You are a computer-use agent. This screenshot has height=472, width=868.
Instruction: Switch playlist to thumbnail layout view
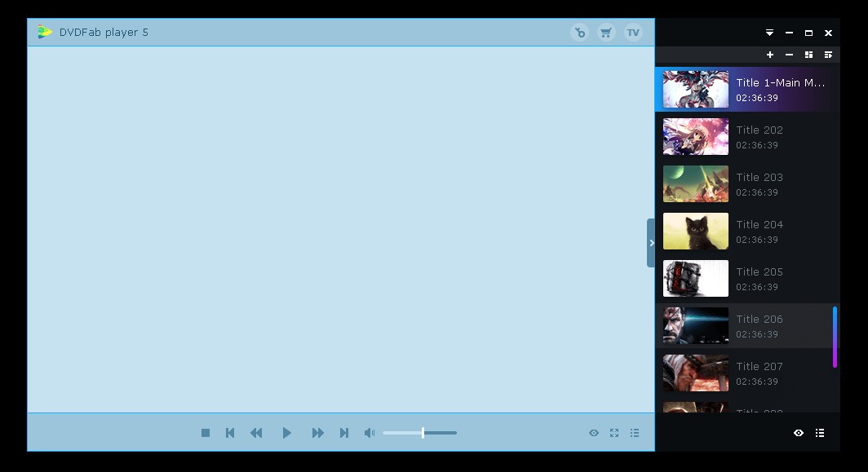pyautogui.click(x=808, y=55)
